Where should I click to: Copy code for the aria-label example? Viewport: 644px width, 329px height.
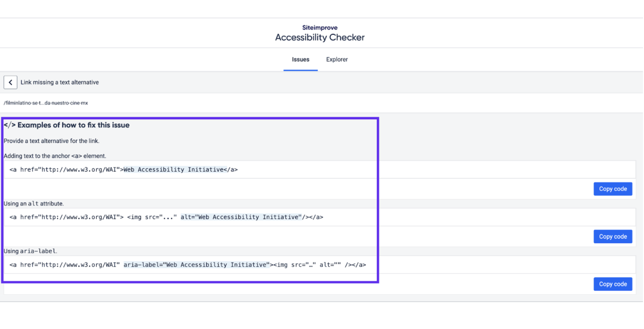pyautogui.click(x=613, y=284)
